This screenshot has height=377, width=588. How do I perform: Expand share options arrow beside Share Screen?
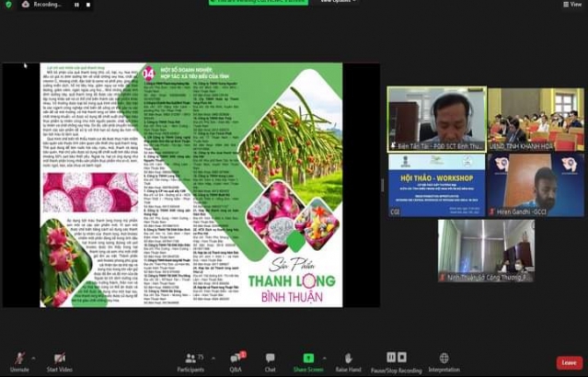pos(325,359)
